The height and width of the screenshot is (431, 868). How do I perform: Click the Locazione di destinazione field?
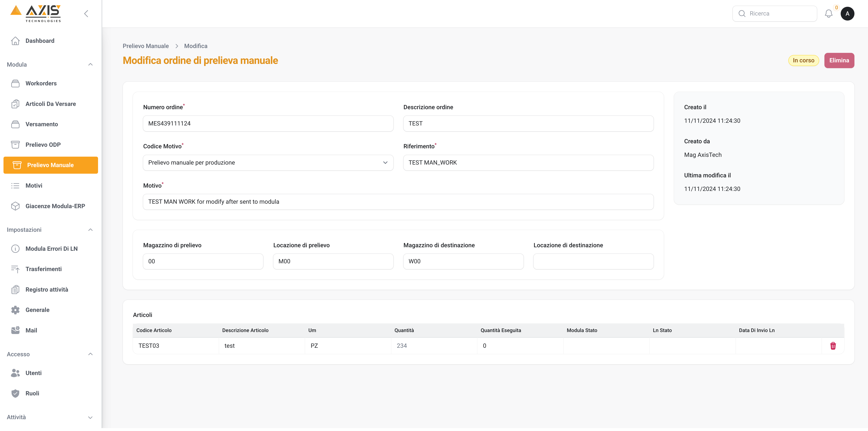click(593, 261)
